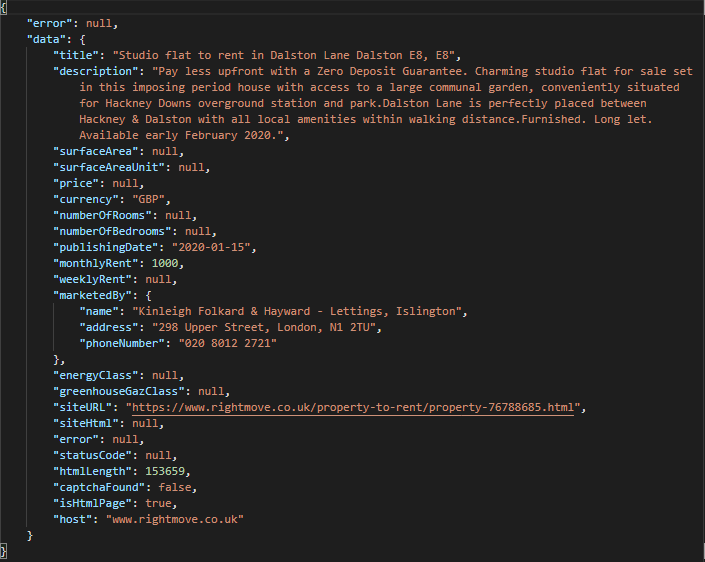Viewport: 705px width, 562px height.
Task: Click the final closing brace of the JSON
Action: click(x=4, y=551)
